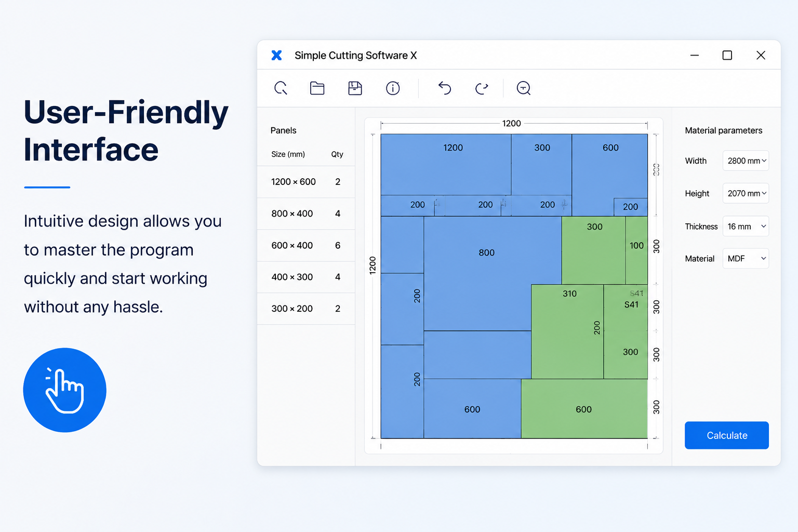
Task: Click the green panel labeled 100
Action: coord(636,250)
